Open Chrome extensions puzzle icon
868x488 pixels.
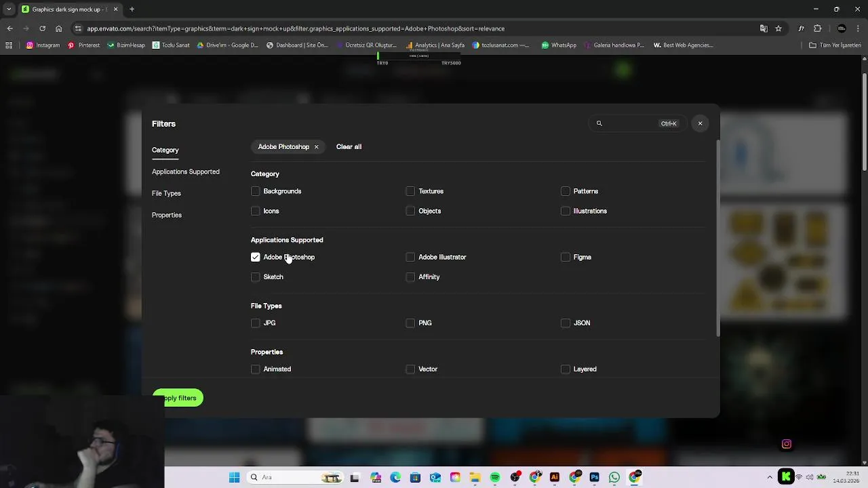coord(817,28)
